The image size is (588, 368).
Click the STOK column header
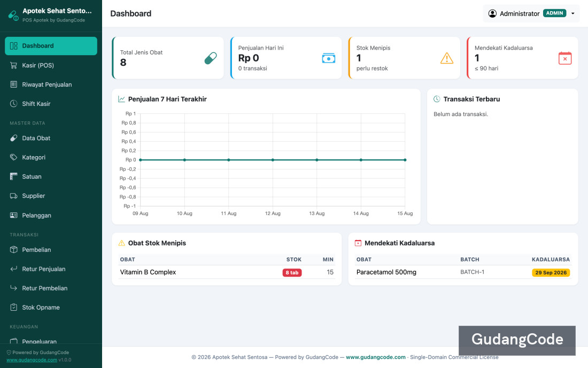(x=294, y=259)
